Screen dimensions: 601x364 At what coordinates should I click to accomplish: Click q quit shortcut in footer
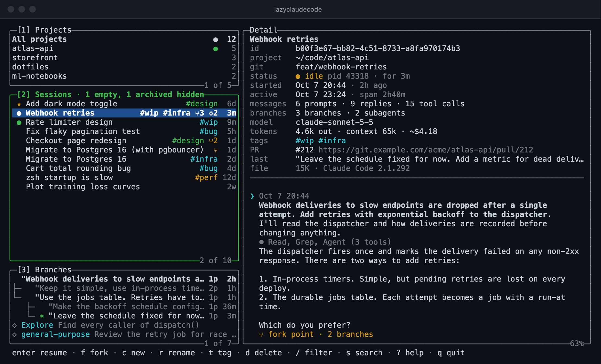point(451,353)
